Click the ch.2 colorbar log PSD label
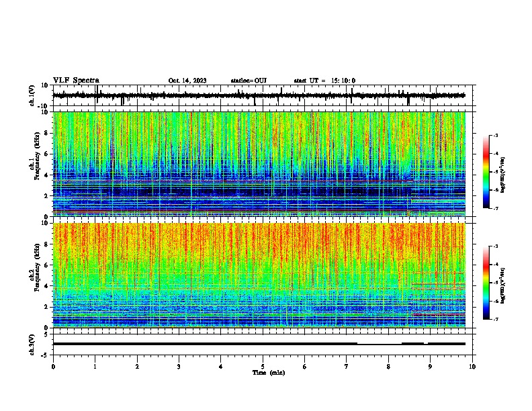Viewport: 532px width, 411px height. coord(503,285)
